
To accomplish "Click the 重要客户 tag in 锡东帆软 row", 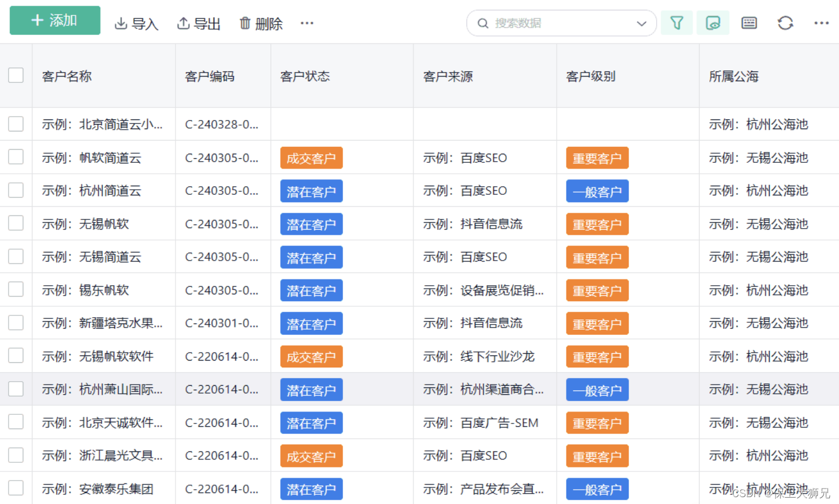I will (597, 291).
